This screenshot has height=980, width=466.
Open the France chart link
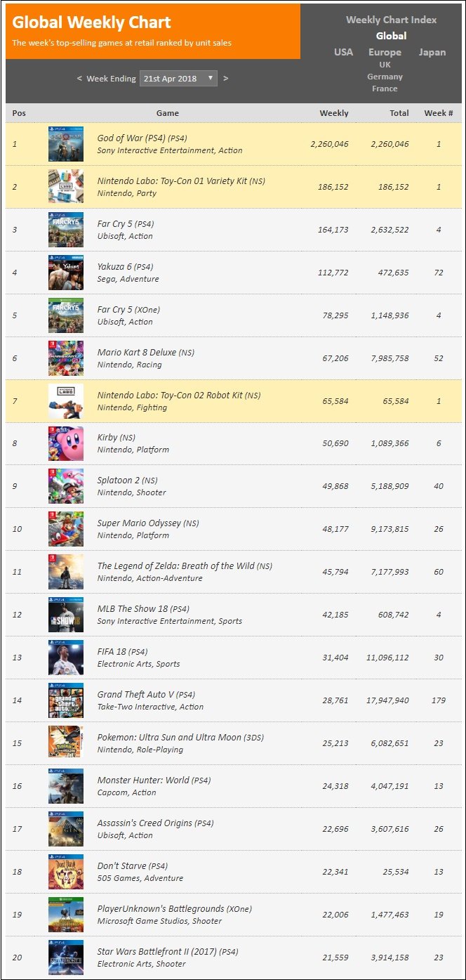(x=385, y=89)
